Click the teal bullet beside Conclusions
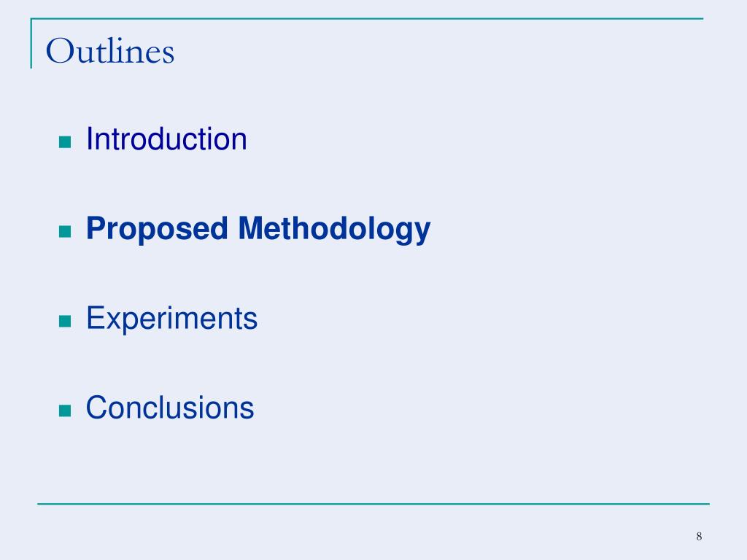The height and width of the screenshot is (560, 747). pos(65,411)
